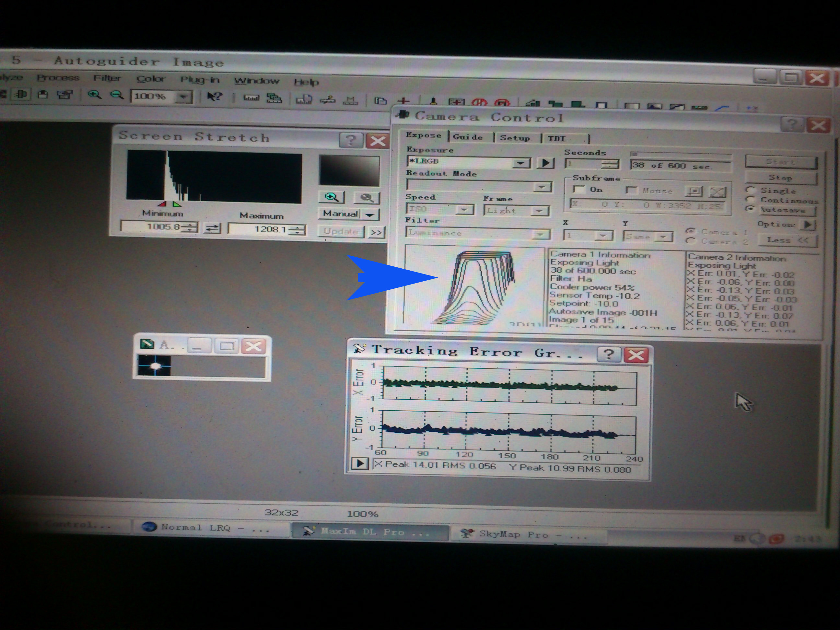Viewport: 840px width, 630px height.
Task: Click the Zoom Out magnifier toolbar icon
Action: [x=117, y=95]
